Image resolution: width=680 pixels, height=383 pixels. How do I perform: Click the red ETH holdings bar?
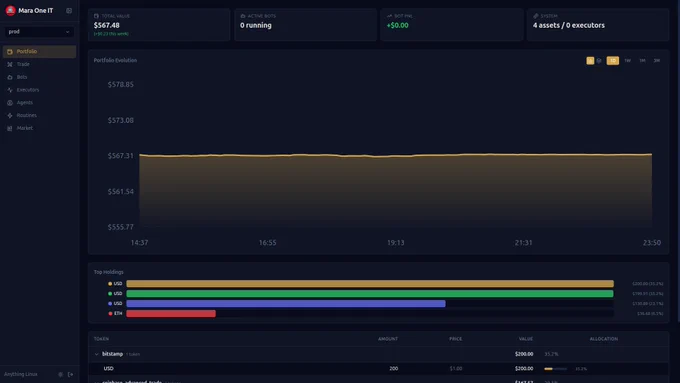(171, 314)
